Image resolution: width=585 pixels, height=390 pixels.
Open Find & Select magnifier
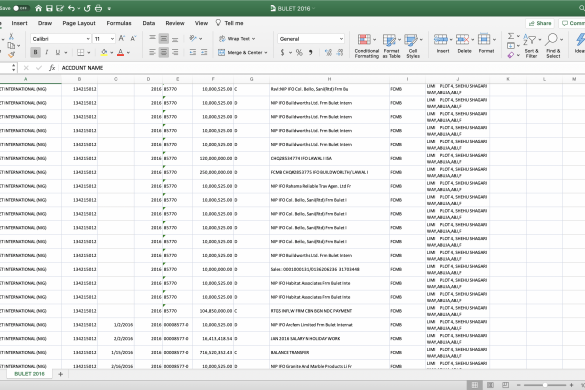[x=551, y=39]
